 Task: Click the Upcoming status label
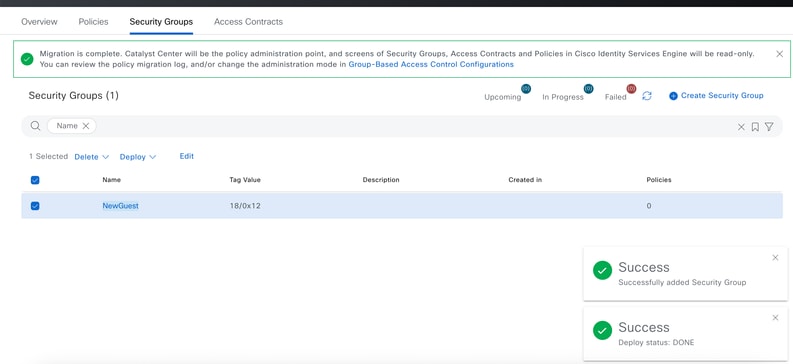click(x=503, y=97)
